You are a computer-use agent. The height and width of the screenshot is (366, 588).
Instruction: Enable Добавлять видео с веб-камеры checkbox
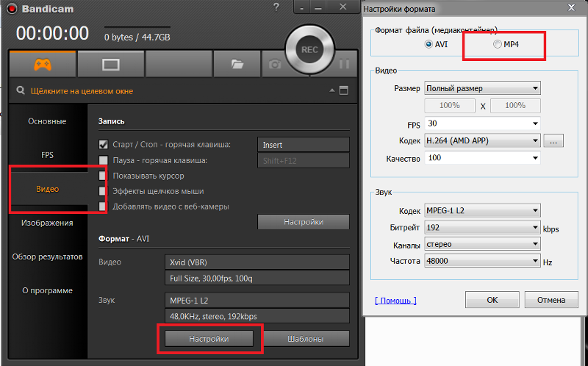point(102,207)
